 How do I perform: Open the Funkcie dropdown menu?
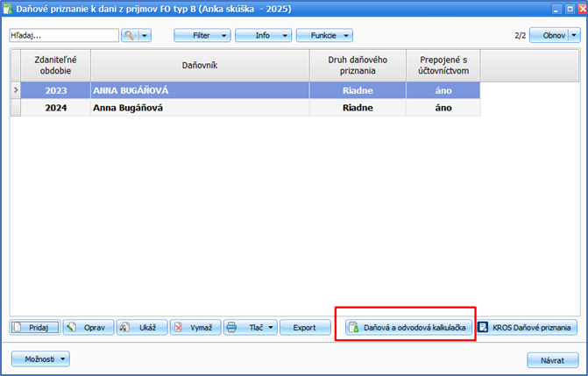(x=324, y=35)
